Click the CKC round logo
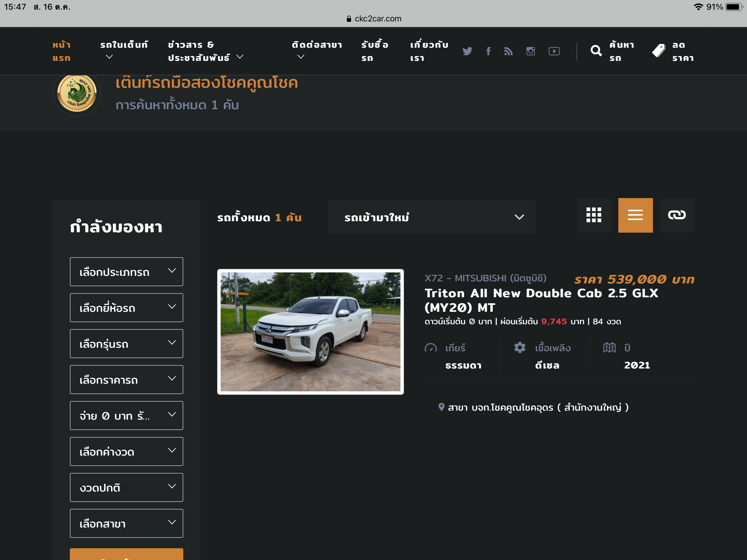 [77, 93]
